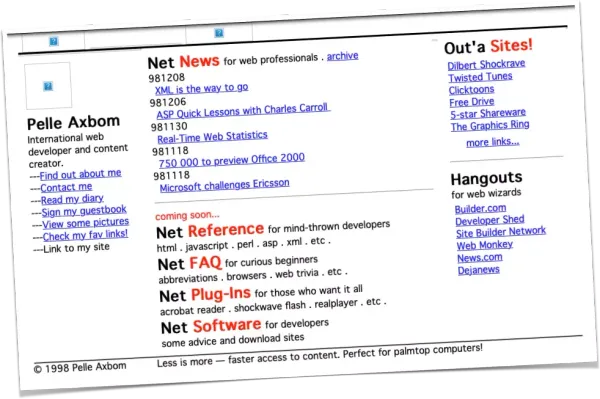600x399 pixels.
Task: Open the Dejanews link
Action: (x=479, y=270)
